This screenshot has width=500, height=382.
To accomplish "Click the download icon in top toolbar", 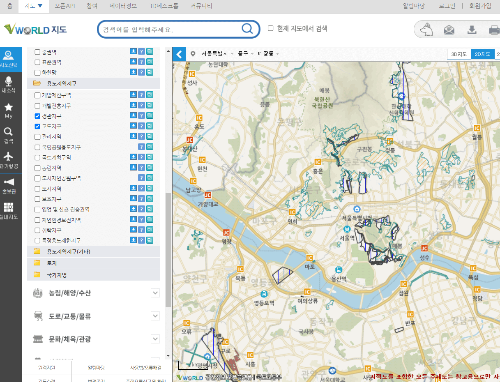I will click(x=471, y=30).
